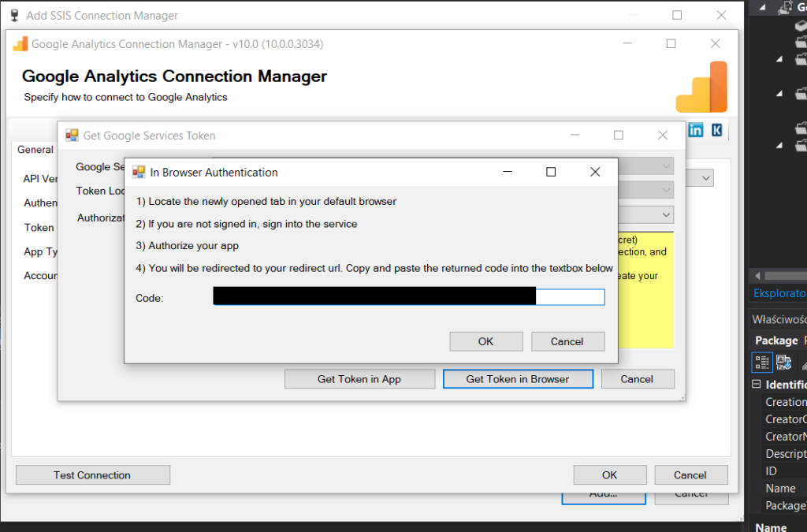807x532 pixels.
Task: Select the Eksplorator tab in Visual Studio
Action: (x=779, y=293)
